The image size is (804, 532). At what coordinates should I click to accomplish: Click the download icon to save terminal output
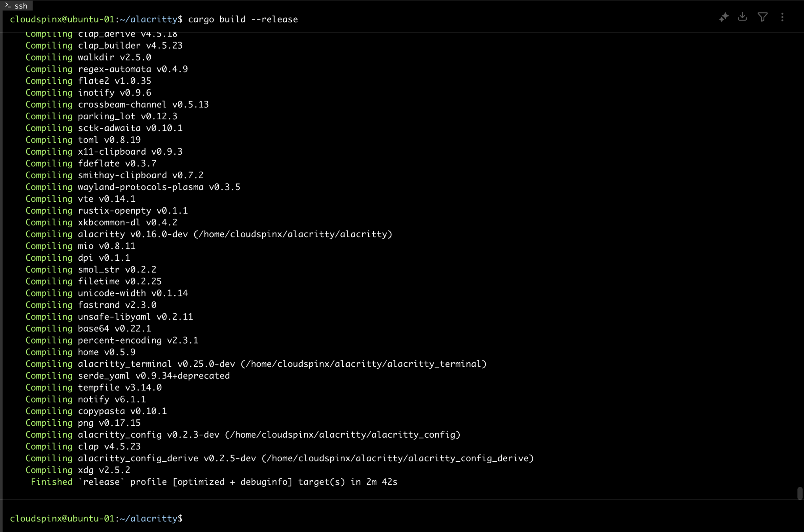click(743, 17)
